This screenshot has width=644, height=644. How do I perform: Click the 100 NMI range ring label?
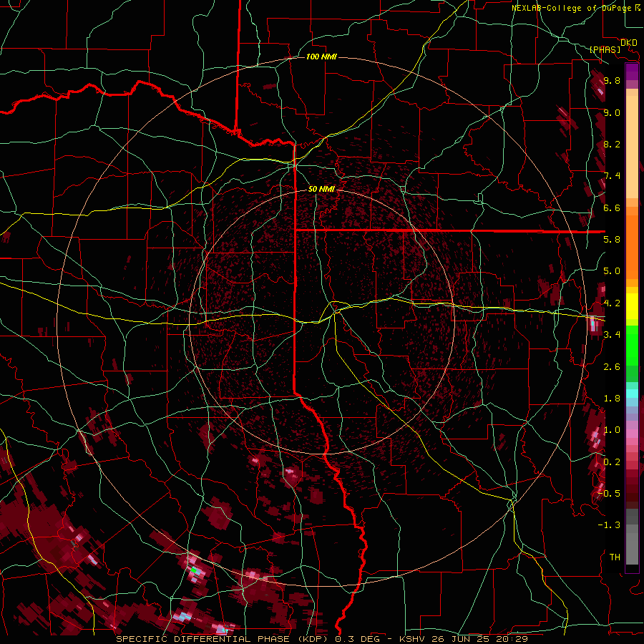coord(321,57)
